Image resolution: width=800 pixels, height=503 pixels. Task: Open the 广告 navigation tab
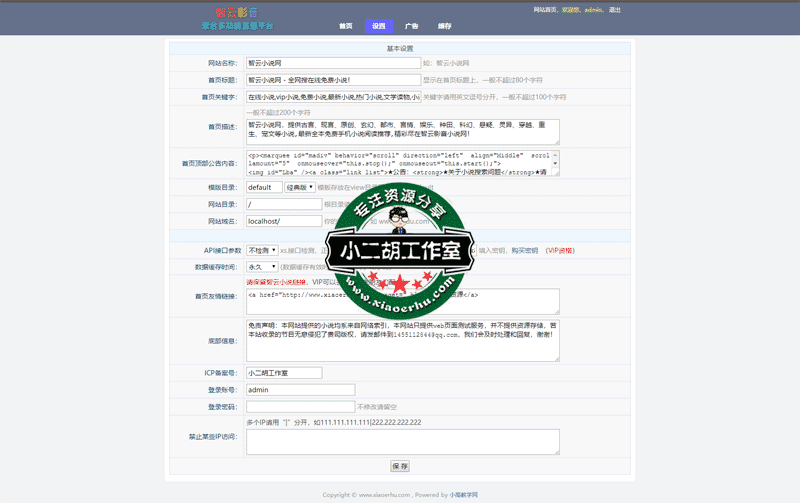point(411,26)
